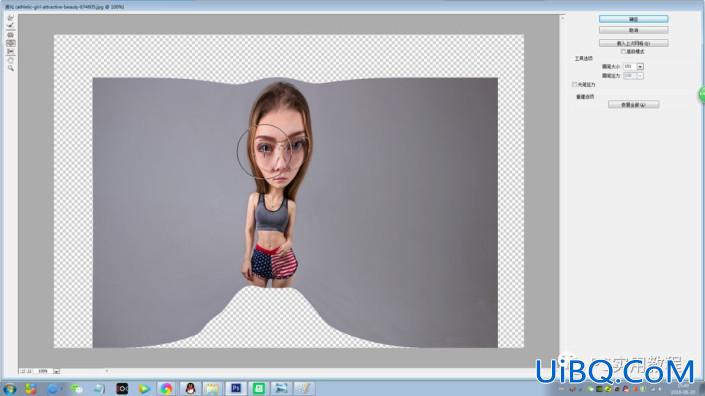Click the Cancel button

[x=633, y=30]
